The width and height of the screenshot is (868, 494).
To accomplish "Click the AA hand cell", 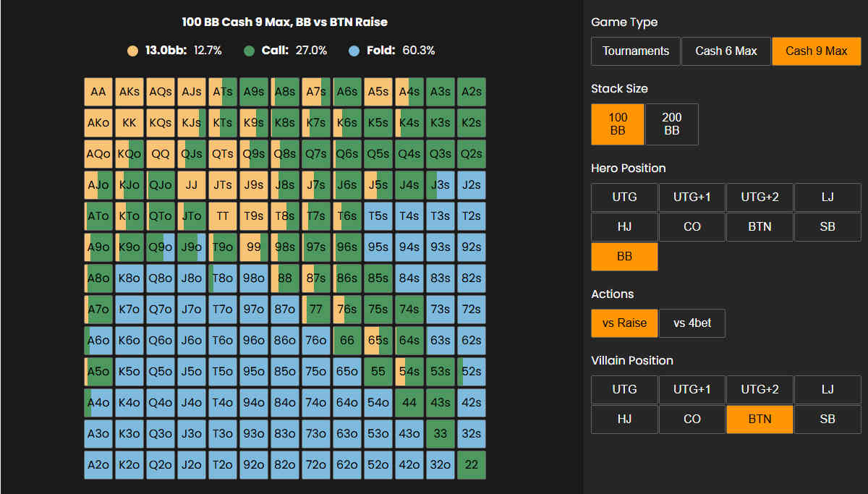I will point(98,92).
